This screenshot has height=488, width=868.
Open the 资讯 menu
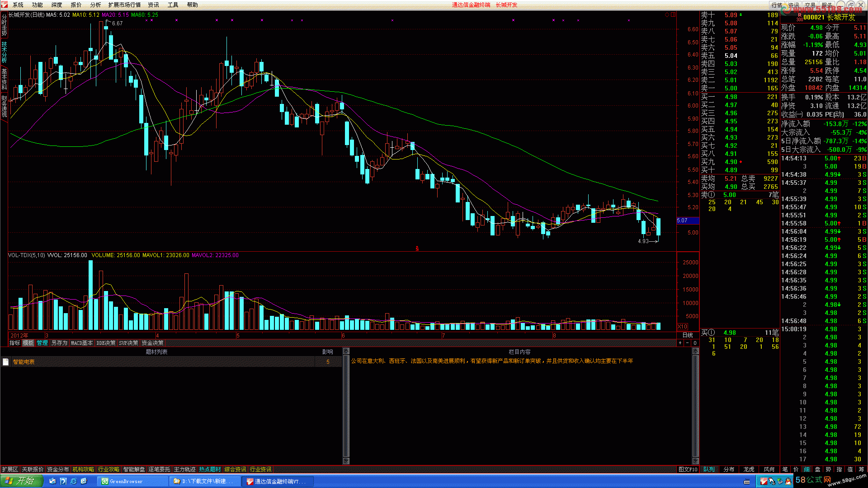[154, 5]
